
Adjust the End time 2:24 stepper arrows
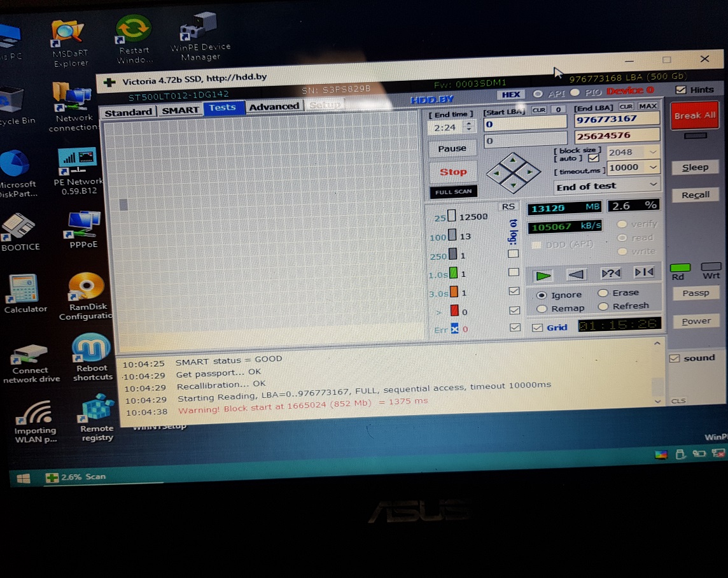(469, 126)
